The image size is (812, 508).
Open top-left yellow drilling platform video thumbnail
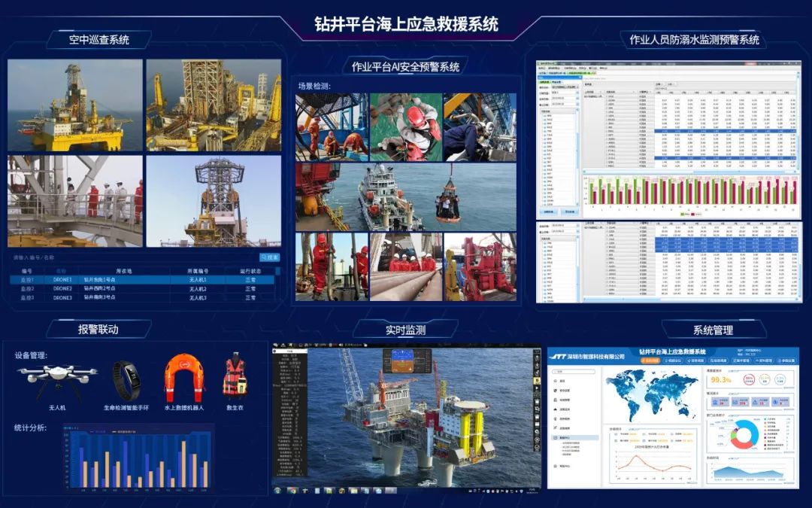point(75,105)
